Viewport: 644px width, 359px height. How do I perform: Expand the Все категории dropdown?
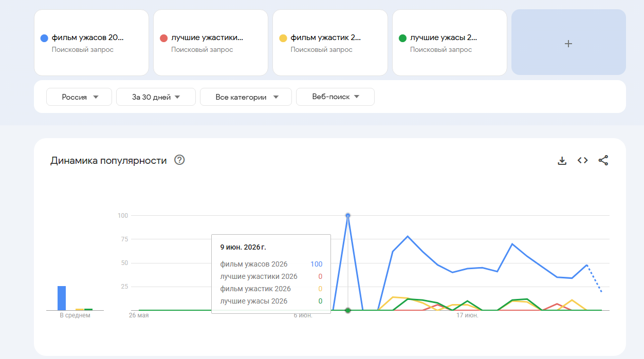click(x=246, y=97)
